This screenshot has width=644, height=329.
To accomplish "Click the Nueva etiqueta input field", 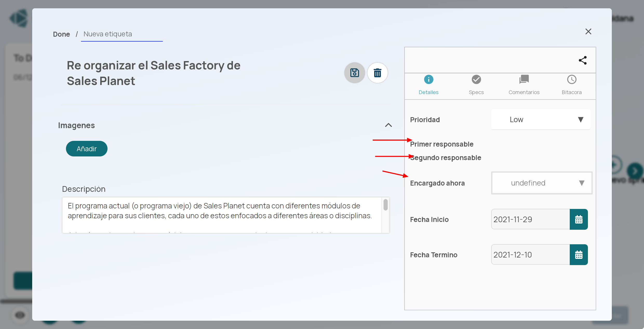I will click(x=122, y=34).
